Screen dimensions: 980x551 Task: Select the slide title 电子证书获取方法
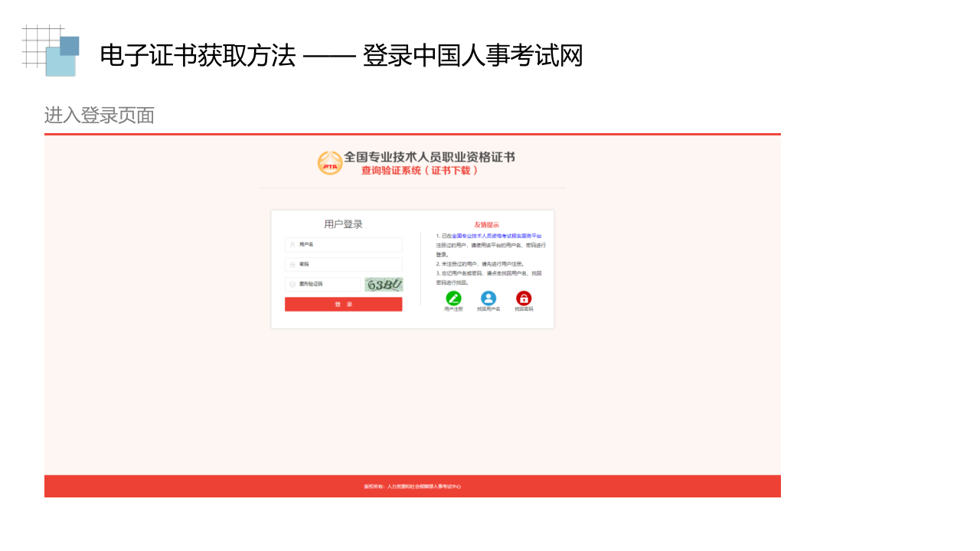point(198,55)
